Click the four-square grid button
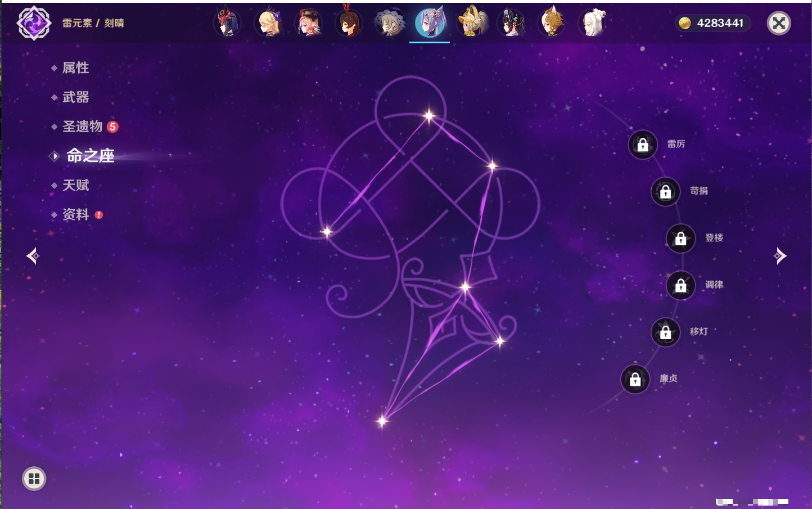 click(34, 479)
